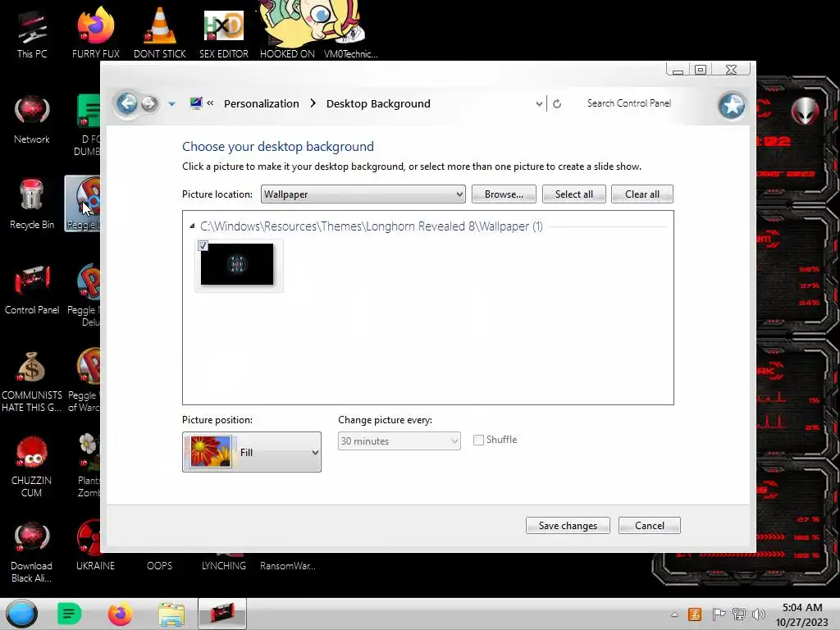Screen dimensions: 840x630
Task: Open the LYNCHING desktop shortcut label
Action: click(x=224, y=566)
